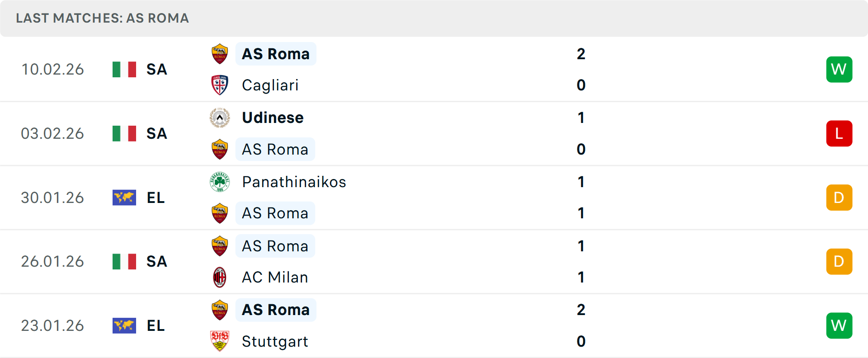Open the Panathinaikos team logo
Screen dimensions: 868x358
point(219,182)
